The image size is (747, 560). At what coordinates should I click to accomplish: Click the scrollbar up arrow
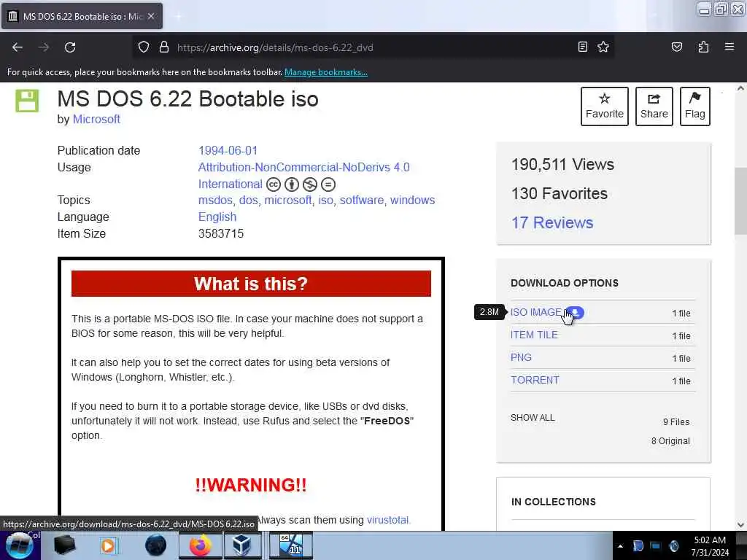coord(740,88)
